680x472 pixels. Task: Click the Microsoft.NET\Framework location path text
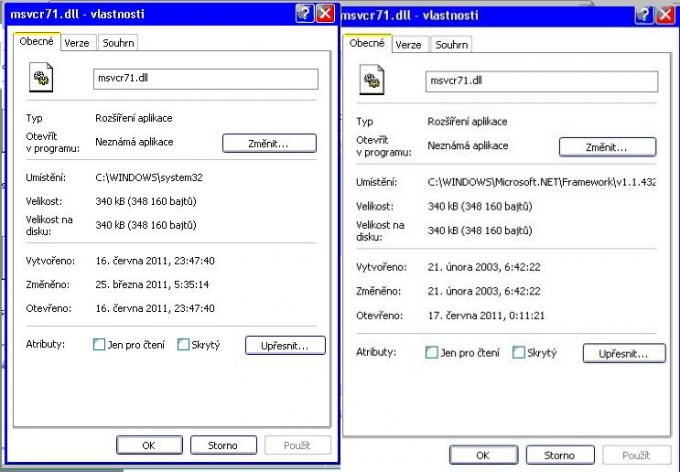542,182
